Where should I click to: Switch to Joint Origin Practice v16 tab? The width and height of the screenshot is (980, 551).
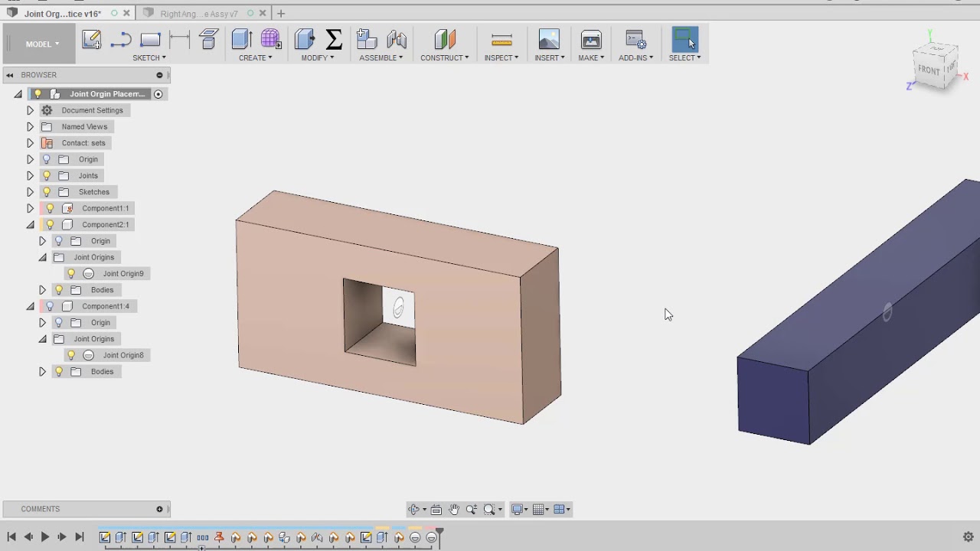63,14
